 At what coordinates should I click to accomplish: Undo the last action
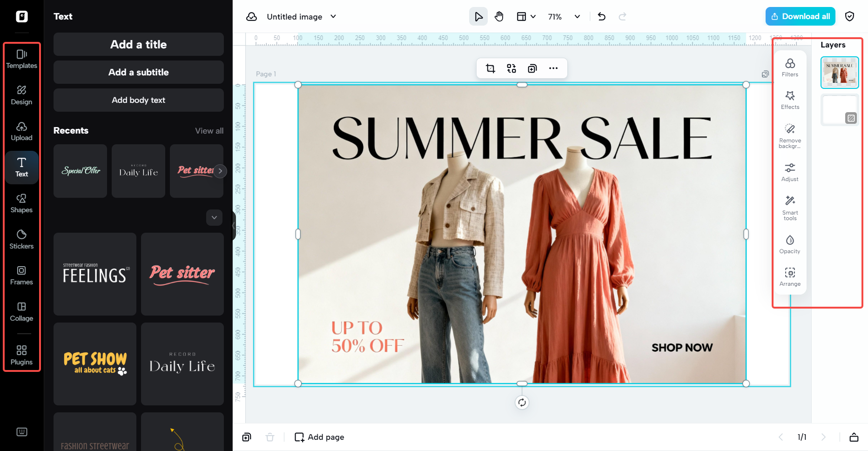pos(601,17)
